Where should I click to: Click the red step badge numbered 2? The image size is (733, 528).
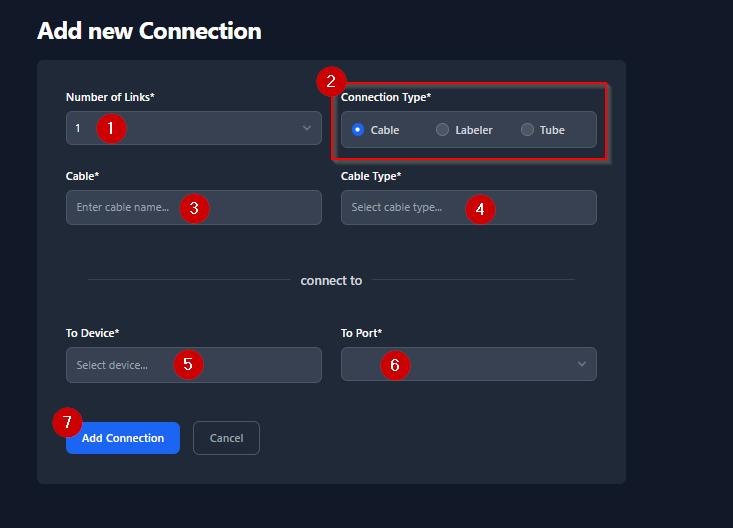331,81
